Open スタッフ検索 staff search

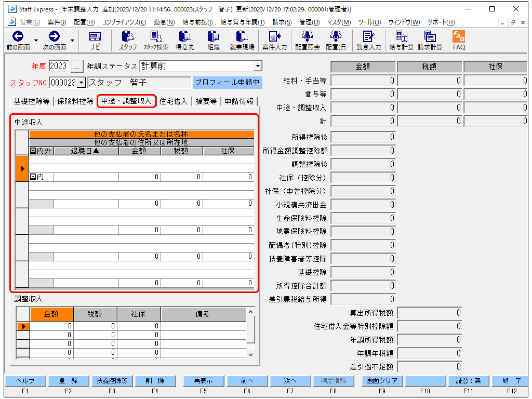tap(156, 40)
